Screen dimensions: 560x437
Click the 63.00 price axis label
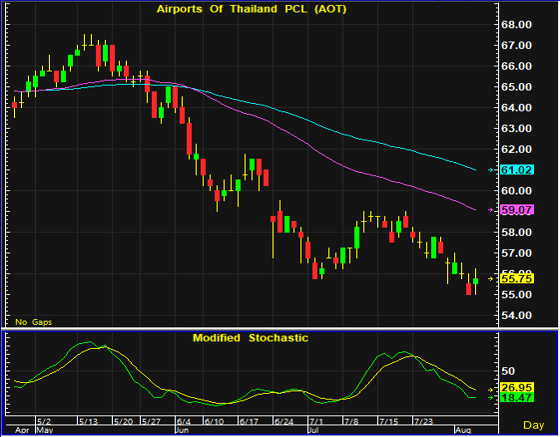coord(516,128)
